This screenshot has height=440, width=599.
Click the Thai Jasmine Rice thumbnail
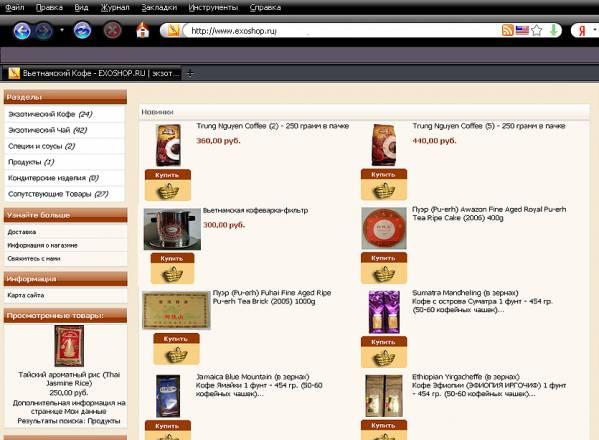69,346
